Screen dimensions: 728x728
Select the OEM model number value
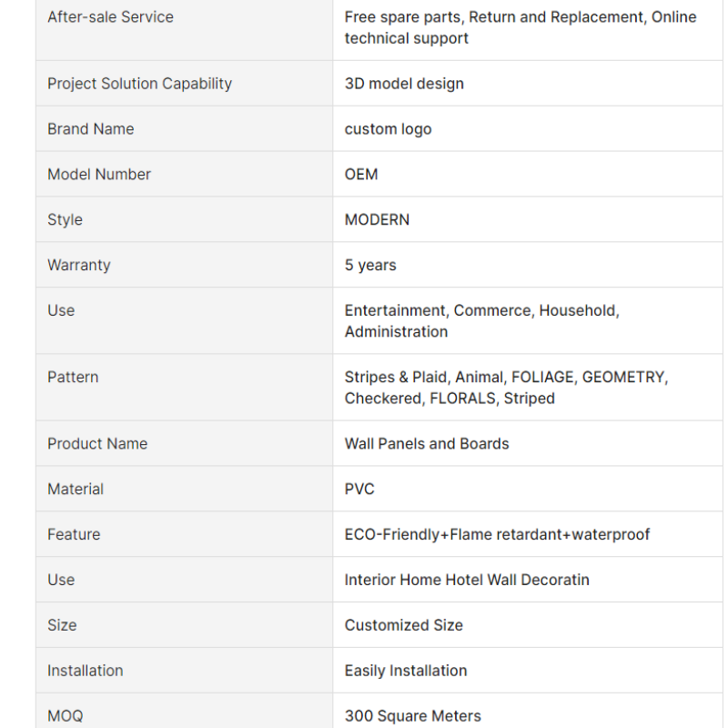click(x=361, y=174)
